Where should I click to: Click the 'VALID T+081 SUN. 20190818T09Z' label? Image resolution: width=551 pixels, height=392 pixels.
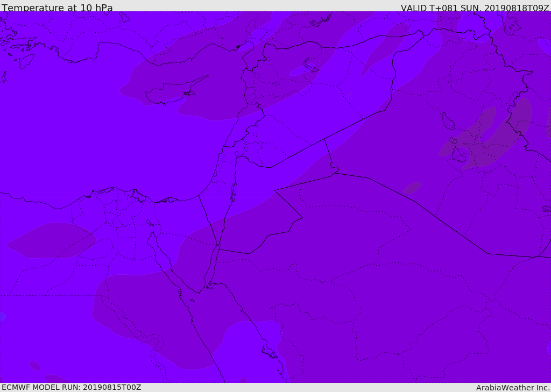pos(475,8)
